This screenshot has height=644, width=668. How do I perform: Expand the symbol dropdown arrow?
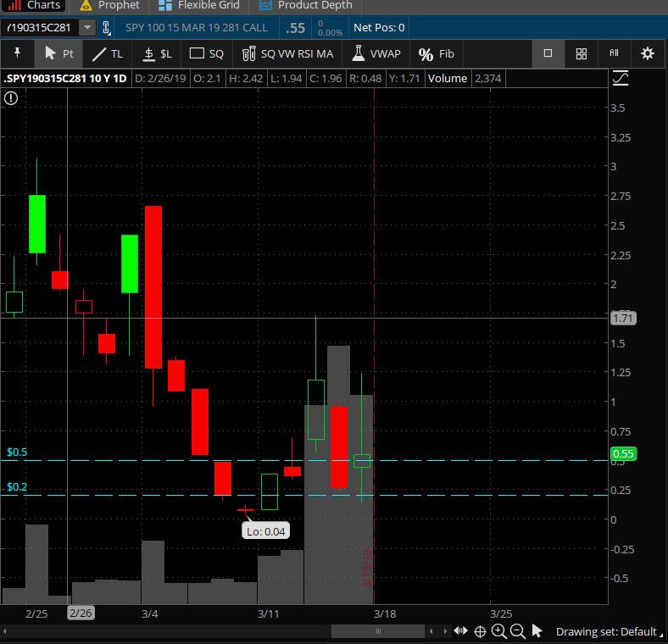click(x=87, y=28)
